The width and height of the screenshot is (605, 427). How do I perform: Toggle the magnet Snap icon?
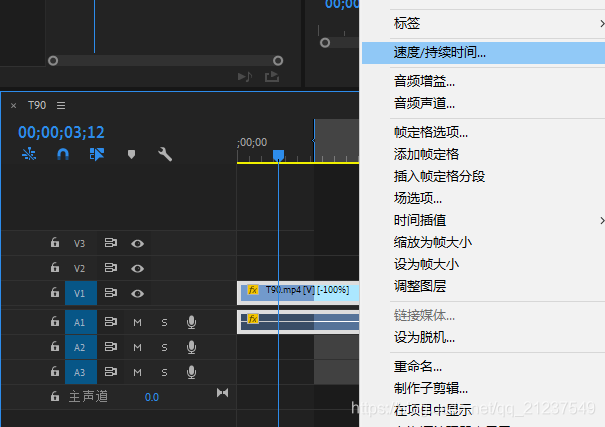pos(63,154)
